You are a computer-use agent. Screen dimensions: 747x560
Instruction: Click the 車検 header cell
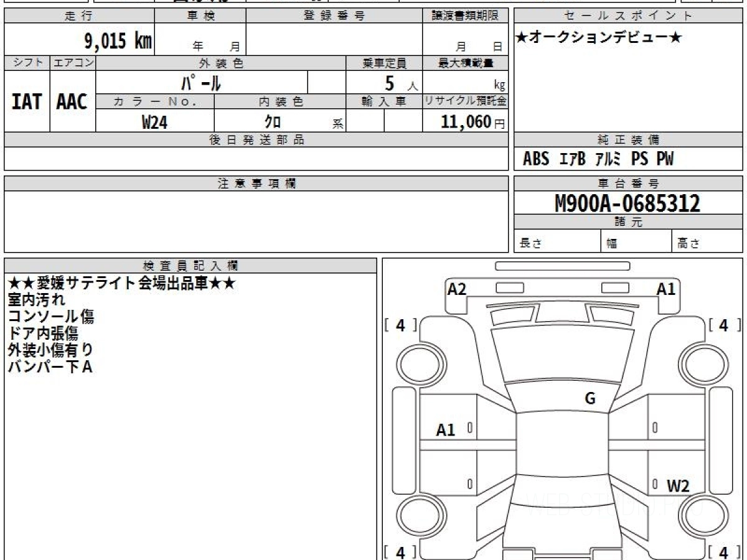point(200,16)
